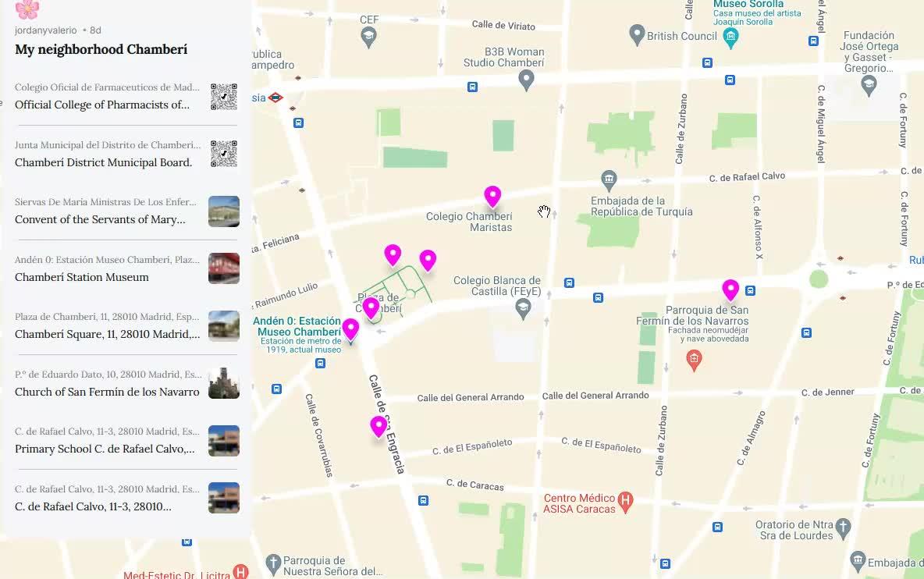Image resolution: width=924 pixels, height=579 pixels.
Task: Click the magenta pin at Colegio Chamberí Maristas
Action: pos(492,196)
